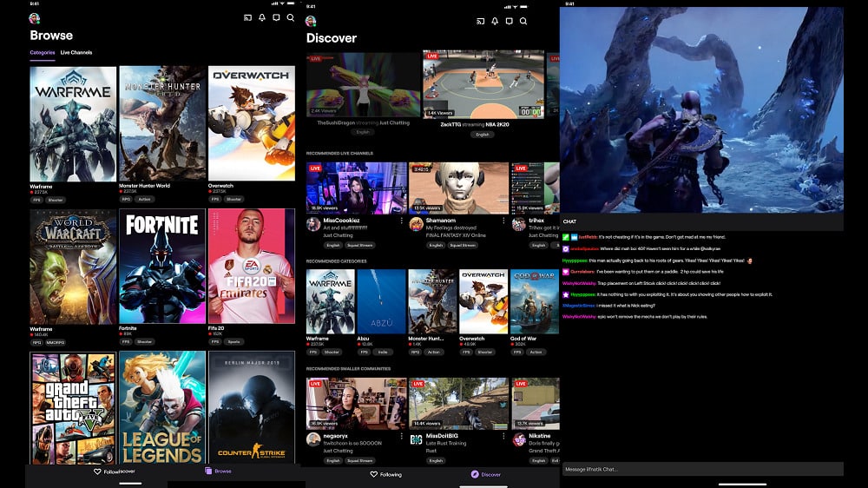
Task: Select English tag under ZackTTG stream
Action: tap(482, 135)
